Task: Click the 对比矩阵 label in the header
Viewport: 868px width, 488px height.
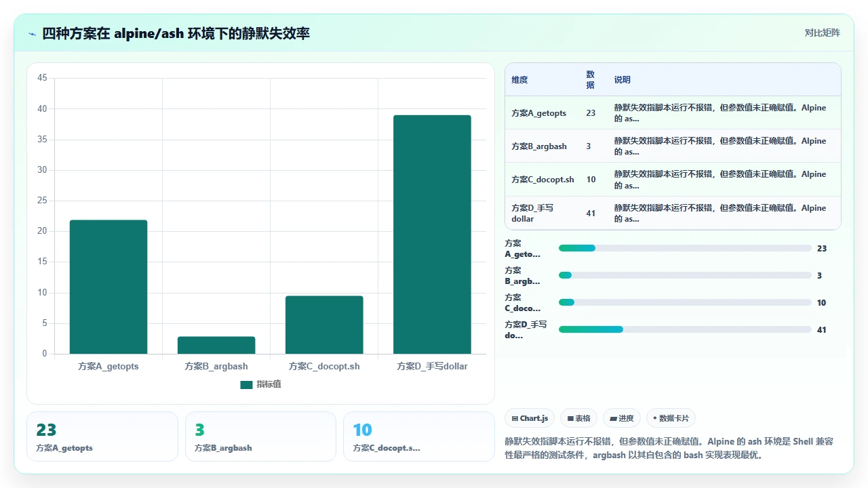Action: click(x=822, y=33)
